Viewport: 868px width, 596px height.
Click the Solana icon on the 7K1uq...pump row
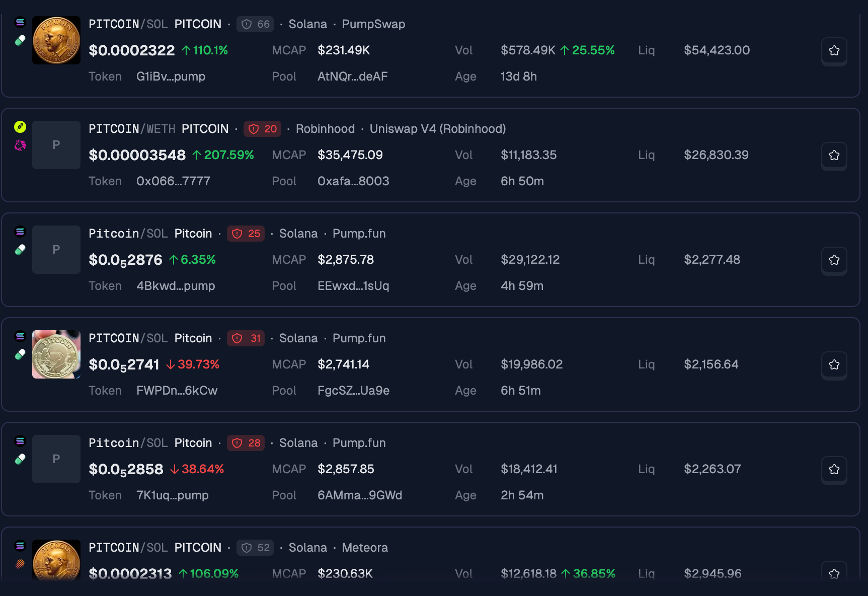point(20,441)
